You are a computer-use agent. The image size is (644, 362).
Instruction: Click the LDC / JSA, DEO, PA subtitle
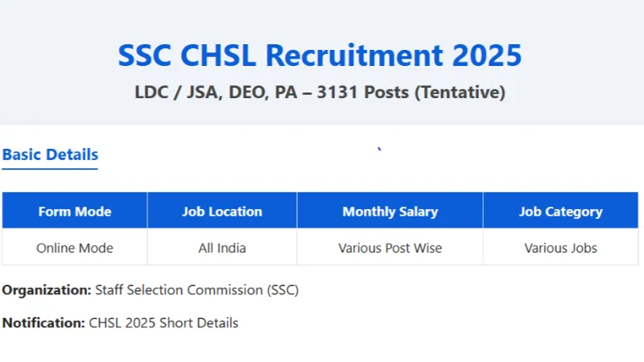[x=216, y=92]
